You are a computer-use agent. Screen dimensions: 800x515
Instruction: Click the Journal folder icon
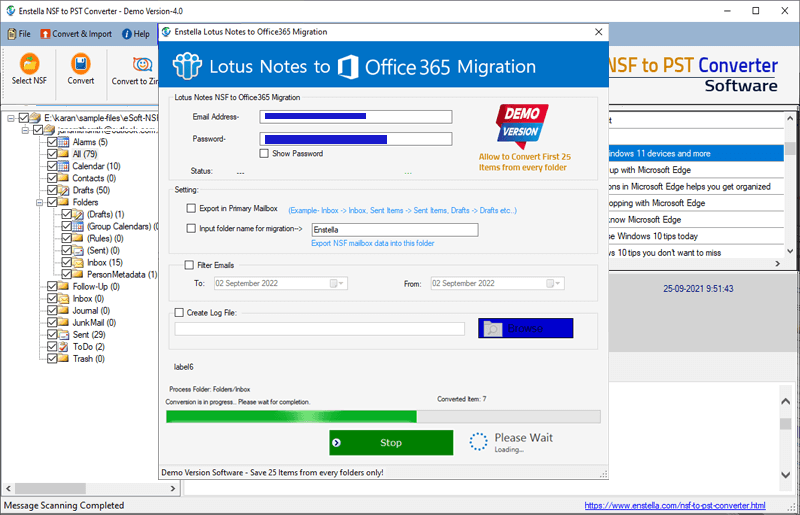pos(63,310)
